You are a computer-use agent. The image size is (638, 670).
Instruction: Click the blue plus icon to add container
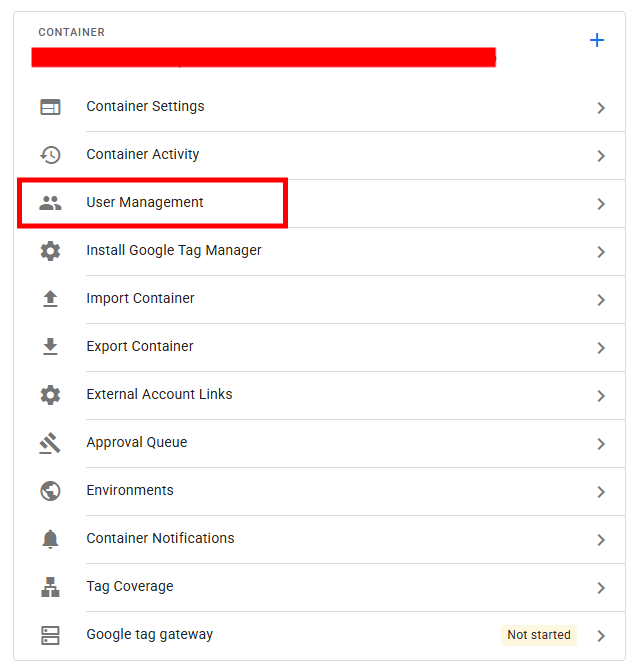pos(597,41)
